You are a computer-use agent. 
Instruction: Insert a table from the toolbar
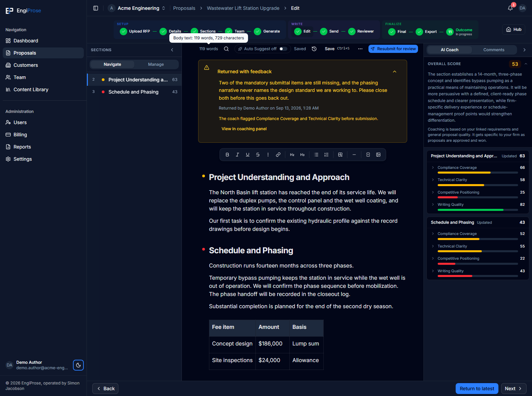[340, 155]
